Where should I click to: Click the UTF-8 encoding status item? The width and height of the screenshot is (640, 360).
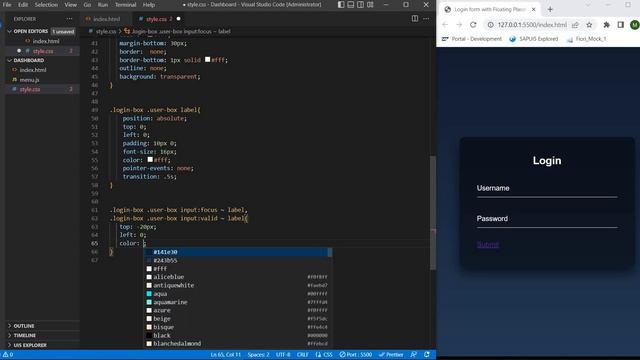click(x=283, y=355)
